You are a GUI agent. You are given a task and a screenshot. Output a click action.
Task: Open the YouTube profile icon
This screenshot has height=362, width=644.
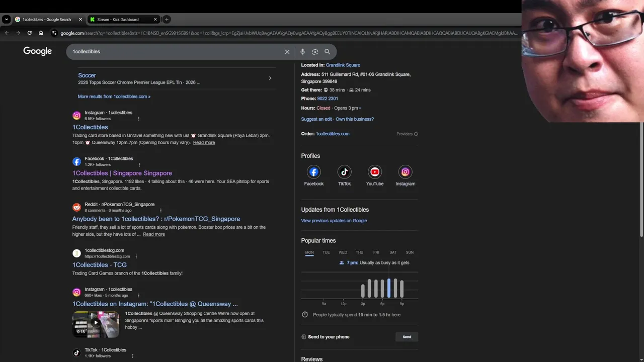375,172
